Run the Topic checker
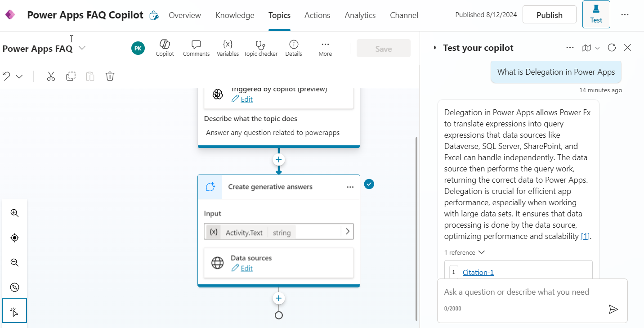 pos(261,48)
